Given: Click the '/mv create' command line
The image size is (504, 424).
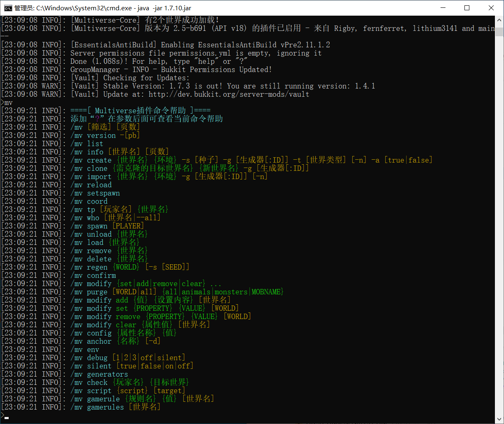Looking at the screenshot, I should click(x=217, y=160).
